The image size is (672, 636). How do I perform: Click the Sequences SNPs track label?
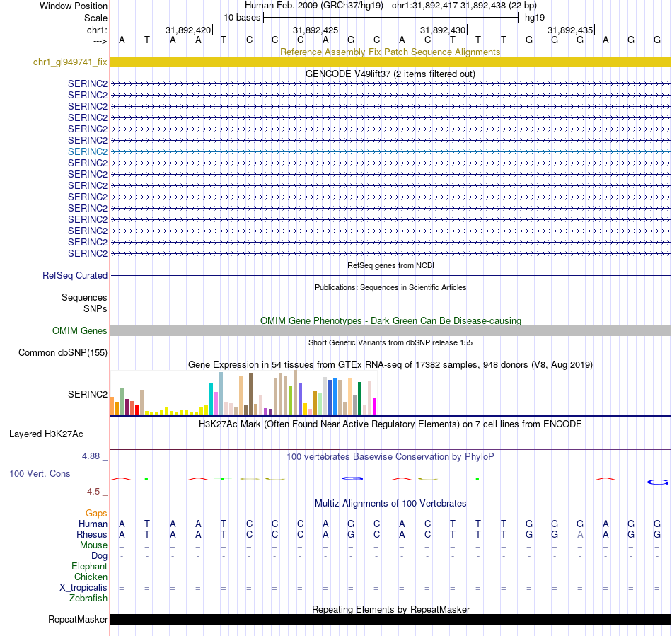pyautogui.click(x=84, y=303)
